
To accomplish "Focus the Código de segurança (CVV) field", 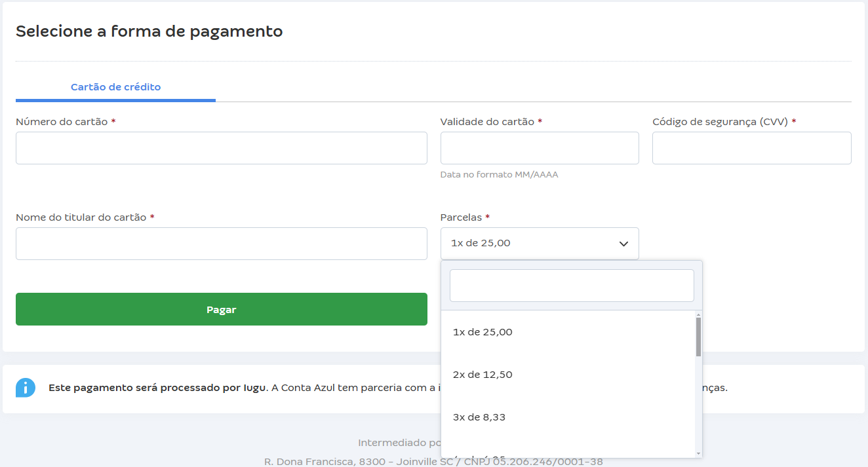I will pos(751,147).
